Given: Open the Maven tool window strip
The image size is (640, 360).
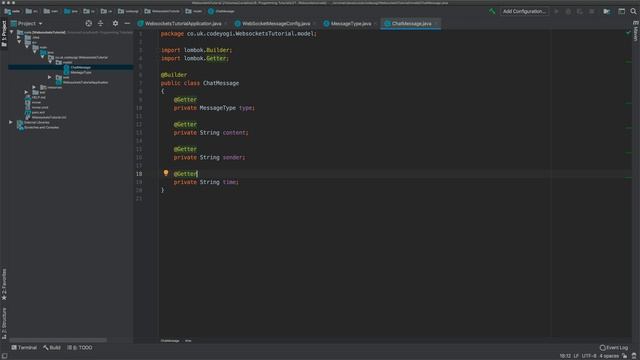Looking at the screenshot, I should pos(636,31).
